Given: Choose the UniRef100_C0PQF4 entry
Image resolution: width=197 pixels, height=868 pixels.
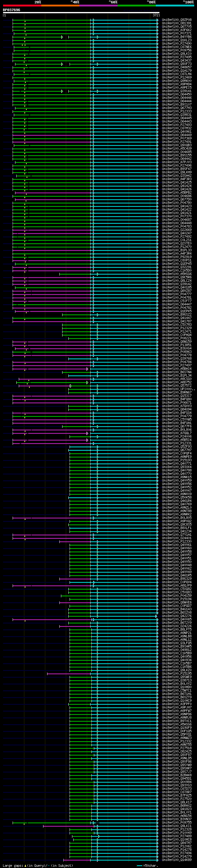Looking at the screenshot, I should click(177, 453).
